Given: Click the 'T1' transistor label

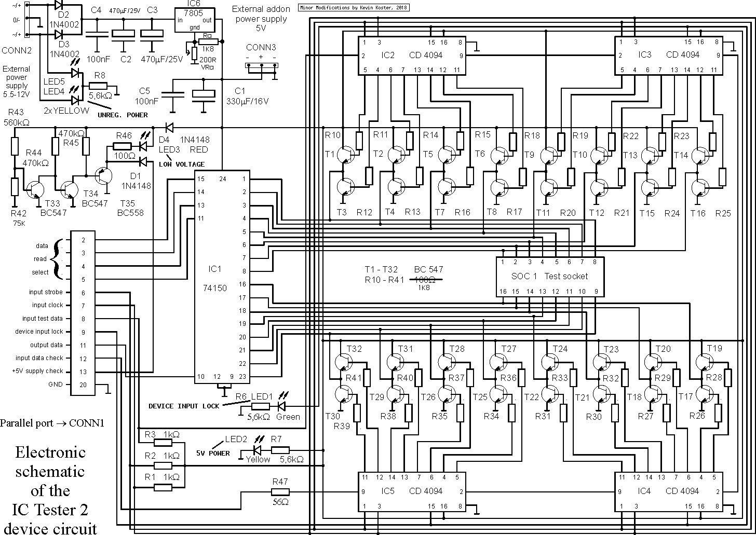Looking at the screenshot, I should pos(330,154).
